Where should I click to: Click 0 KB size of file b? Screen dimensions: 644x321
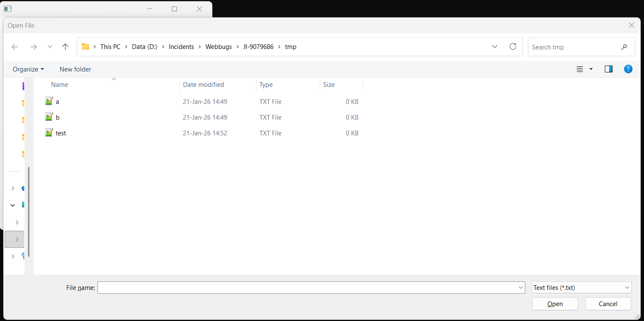[352, 118]
